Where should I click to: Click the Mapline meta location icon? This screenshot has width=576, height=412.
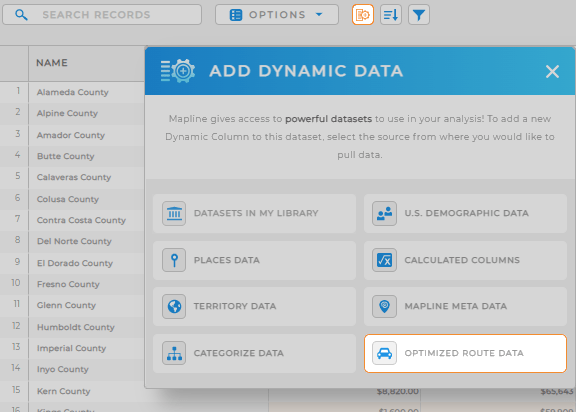(x=384, y=306)
